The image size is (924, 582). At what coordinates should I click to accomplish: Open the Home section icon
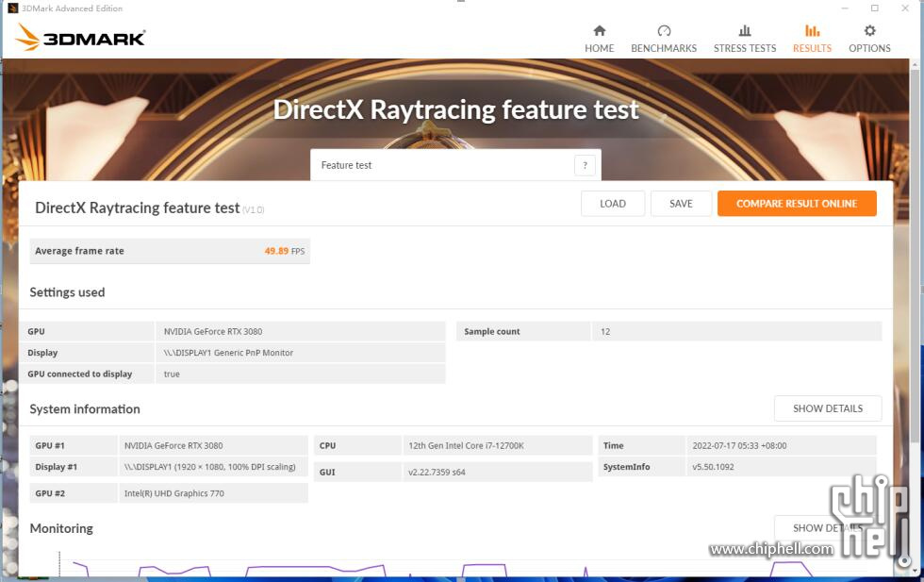click(x=600, y=31)
